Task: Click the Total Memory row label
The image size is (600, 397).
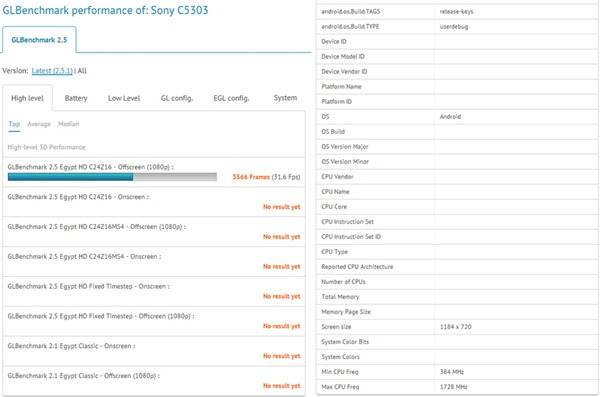Action: (340, 297)
